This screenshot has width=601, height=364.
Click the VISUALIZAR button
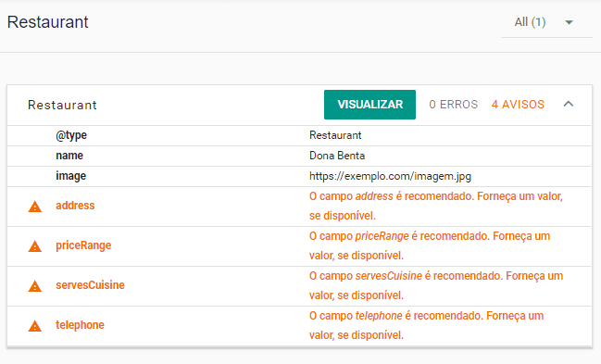[x=369, y=105]
